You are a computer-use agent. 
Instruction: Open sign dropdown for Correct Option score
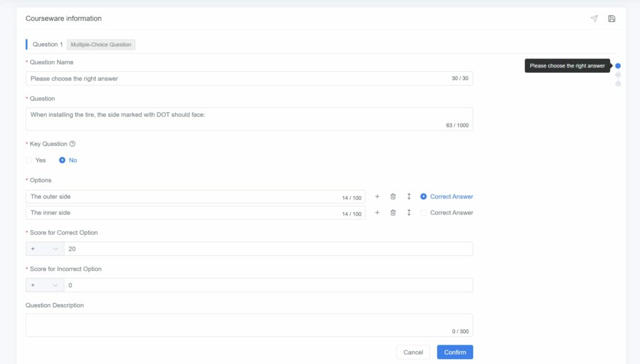click(x=44, y=249)
